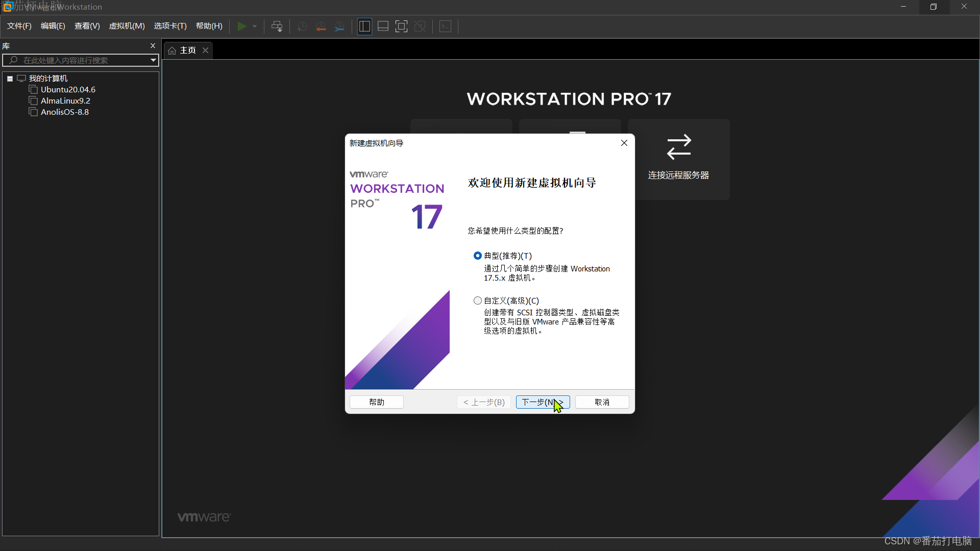This screenshot has height=551, width=980.
Task: Select the AlmaLinux9.2 virtual machine
Action: click(x=65, y=101)
